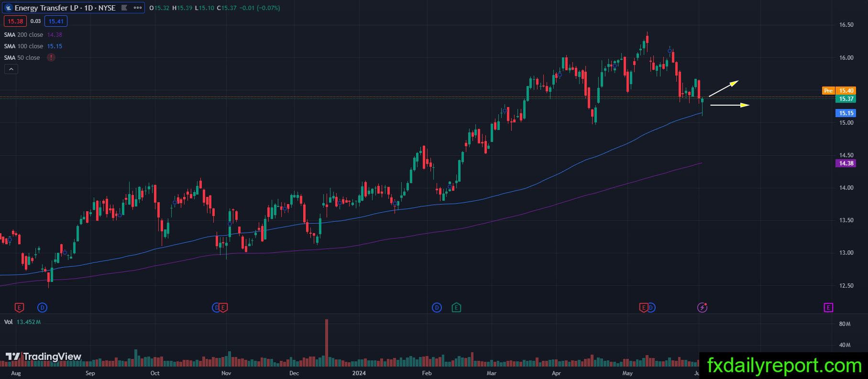Image resolution: width=868 pixels, height=379 pixels.
Task: Click the 14.50 price scale label
Action: coord(846,155)
